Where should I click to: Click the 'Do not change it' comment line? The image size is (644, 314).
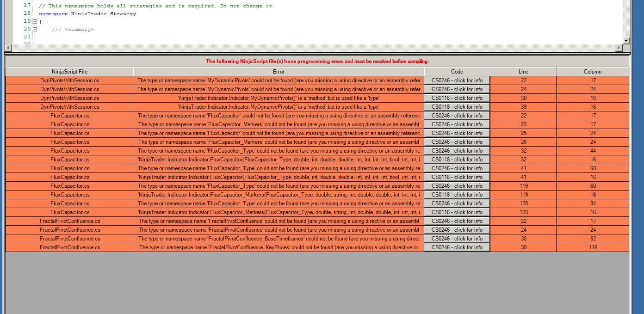pos(157,6)
